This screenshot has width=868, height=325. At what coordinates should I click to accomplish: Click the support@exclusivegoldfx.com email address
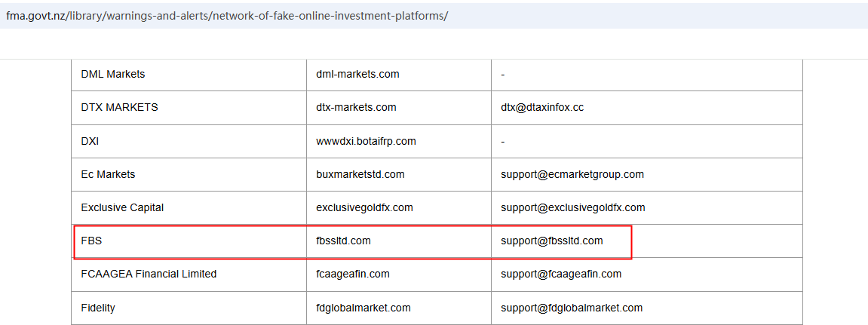click(572, 207)
